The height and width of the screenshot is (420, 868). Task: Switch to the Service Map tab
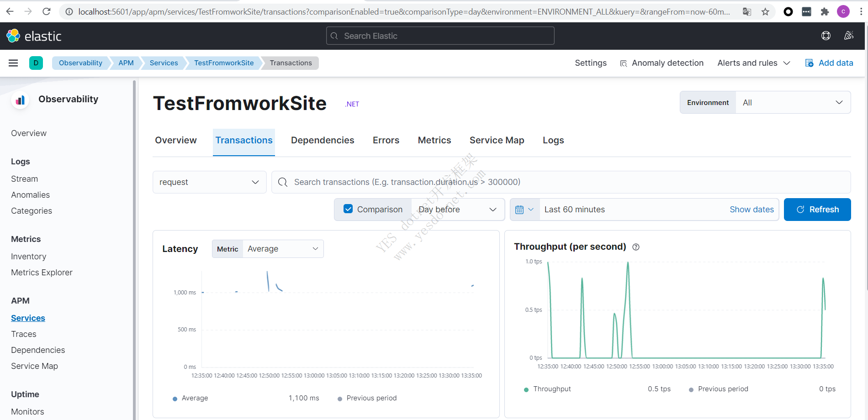coord(497,140)
